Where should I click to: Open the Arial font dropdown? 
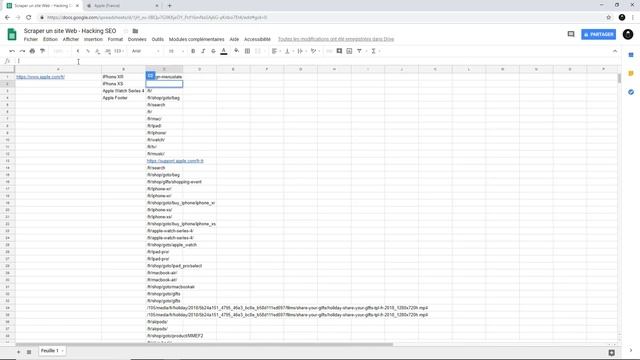pyautogui.click(x=145, y=51)
